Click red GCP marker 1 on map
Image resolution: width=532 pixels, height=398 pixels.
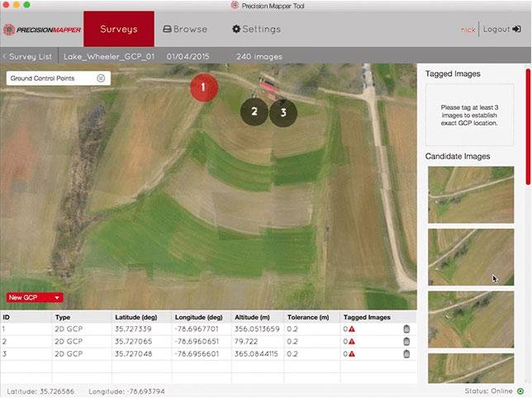pyautogui.click(x=204, y=87)
